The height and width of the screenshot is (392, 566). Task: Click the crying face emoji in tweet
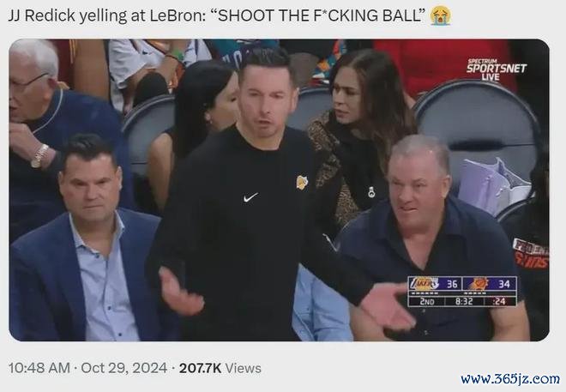pyautogui.click(x=441, y=15)
